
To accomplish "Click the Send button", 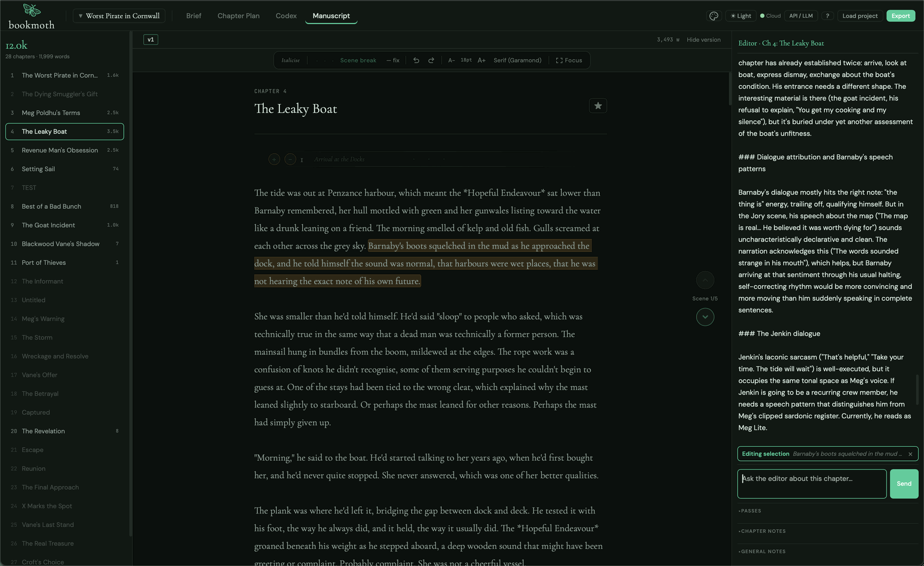I will coord(904,484).
